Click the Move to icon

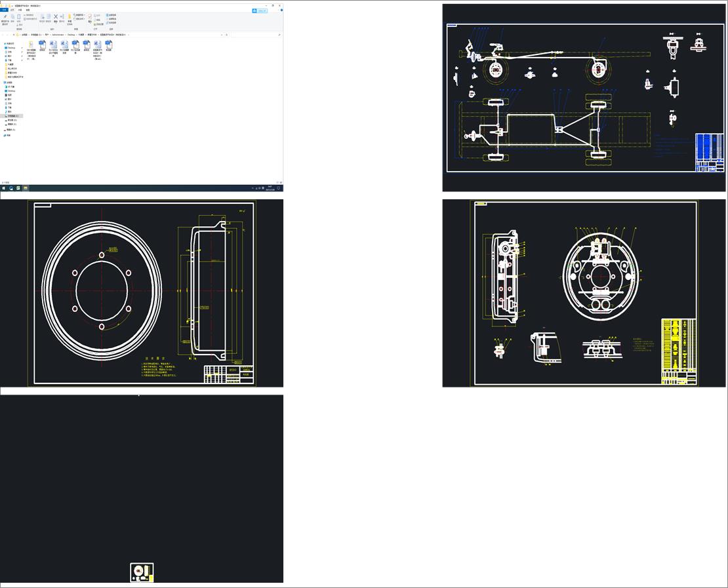(x=42, y=17)
